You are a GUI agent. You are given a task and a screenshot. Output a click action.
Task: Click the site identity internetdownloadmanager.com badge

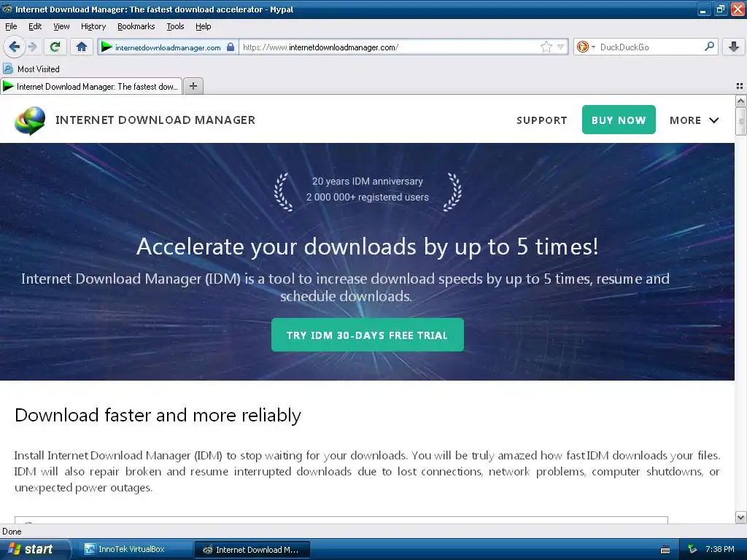click(167, 47)
